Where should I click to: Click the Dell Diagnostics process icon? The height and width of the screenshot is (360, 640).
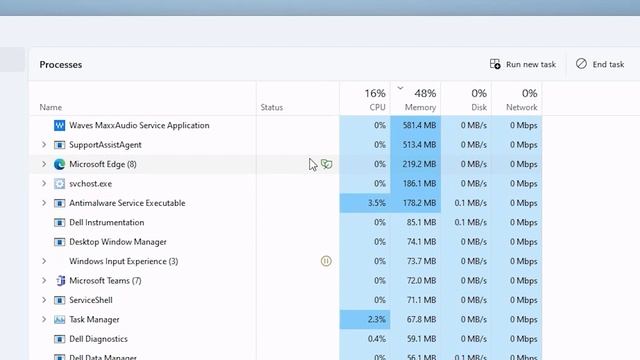tap(60, 339)
